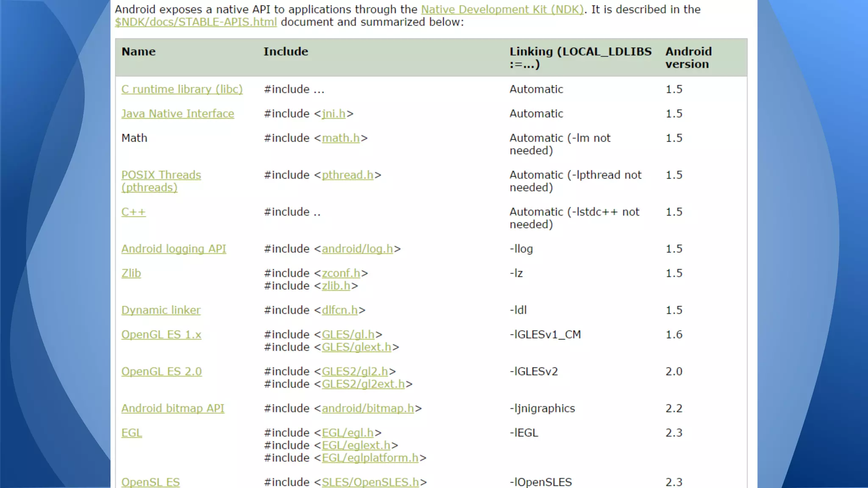This screenshot has width=868, height=488.
Task: Open the EGL/eglext.h header link
Action: [x=356, y=446]
